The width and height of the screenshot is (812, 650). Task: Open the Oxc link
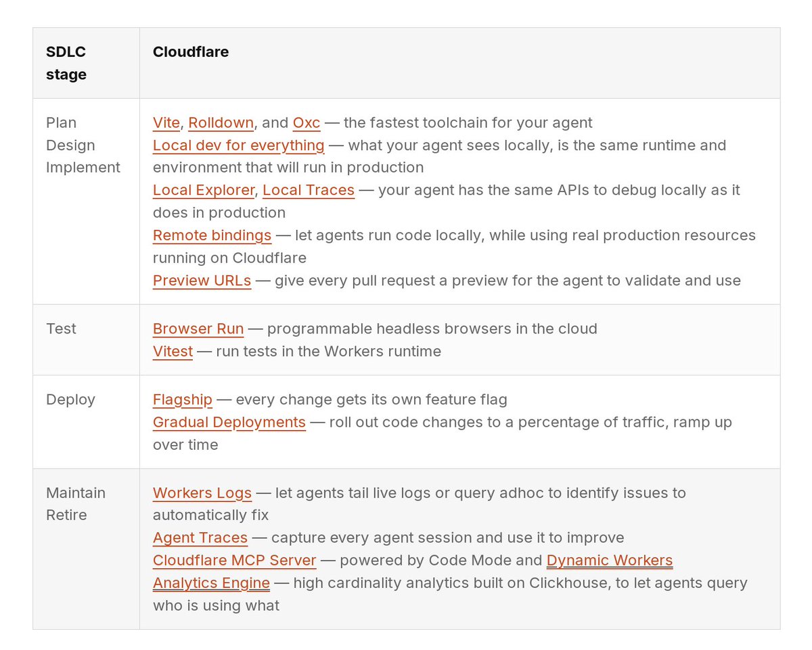coord(307,122)
